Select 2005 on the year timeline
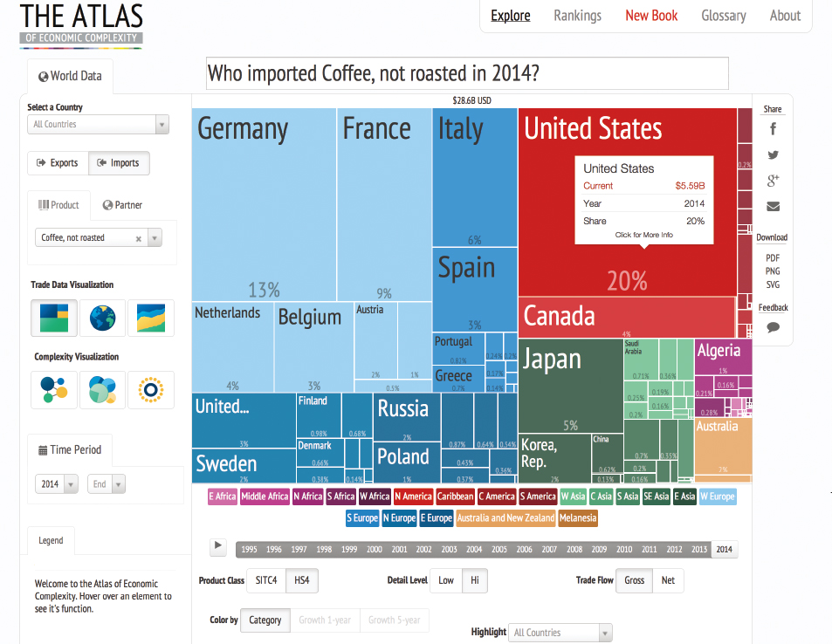This screenshot has width=832, height=644. click(499, 549)
